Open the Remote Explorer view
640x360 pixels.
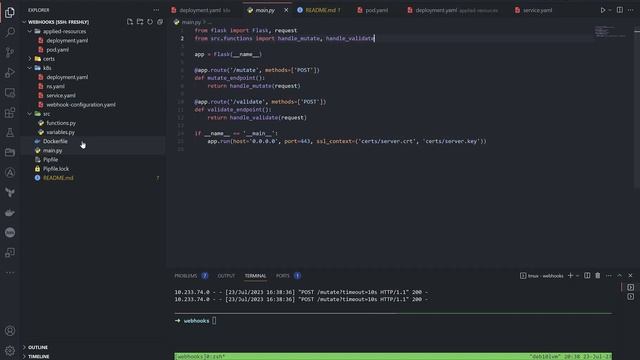click(x=10, y=93)
